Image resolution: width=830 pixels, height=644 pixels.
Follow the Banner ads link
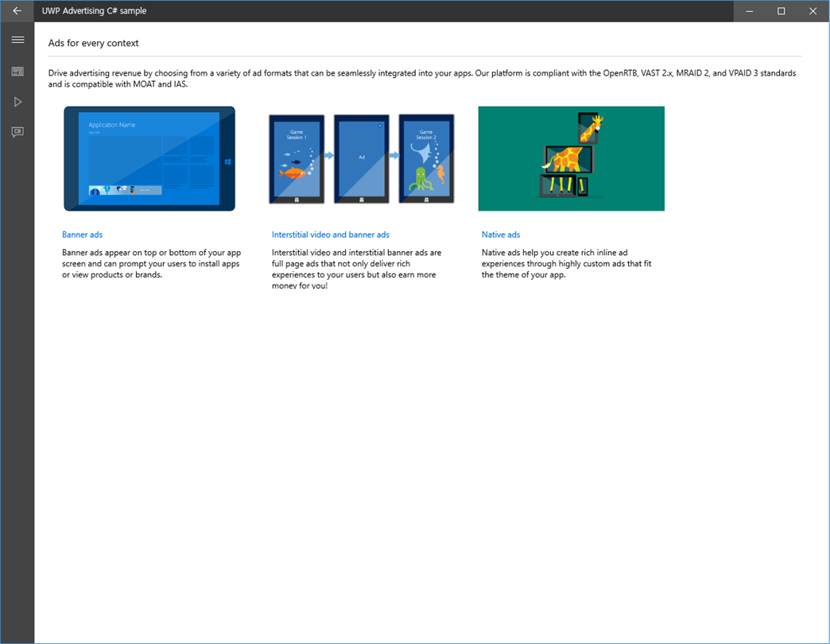[x=82, y=235]
